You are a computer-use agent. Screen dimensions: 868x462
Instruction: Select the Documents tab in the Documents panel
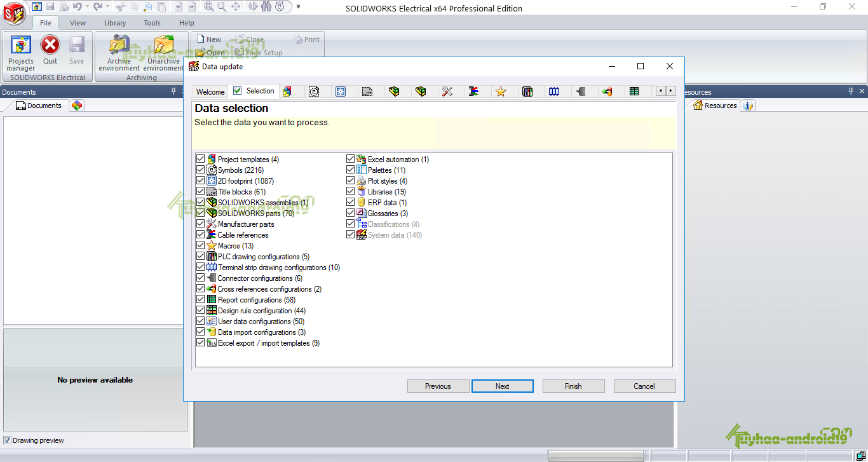[x=39, y=105]
